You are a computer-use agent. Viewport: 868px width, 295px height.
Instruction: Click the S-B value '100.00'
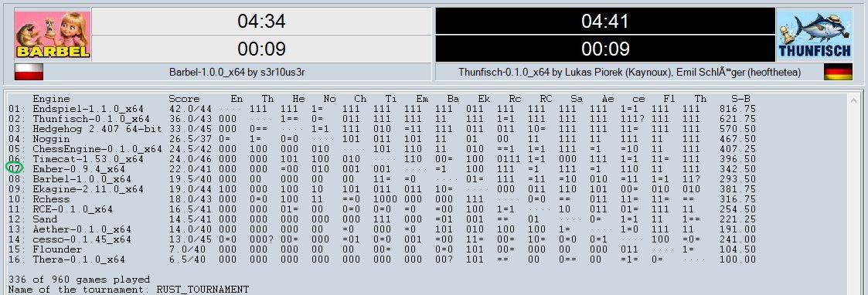point(737,259)
